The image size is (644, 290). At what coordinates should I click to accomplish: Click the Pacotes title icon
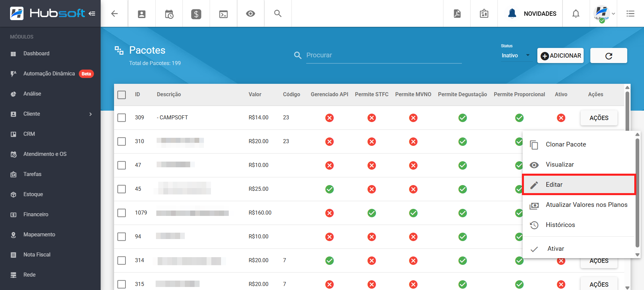119,50
